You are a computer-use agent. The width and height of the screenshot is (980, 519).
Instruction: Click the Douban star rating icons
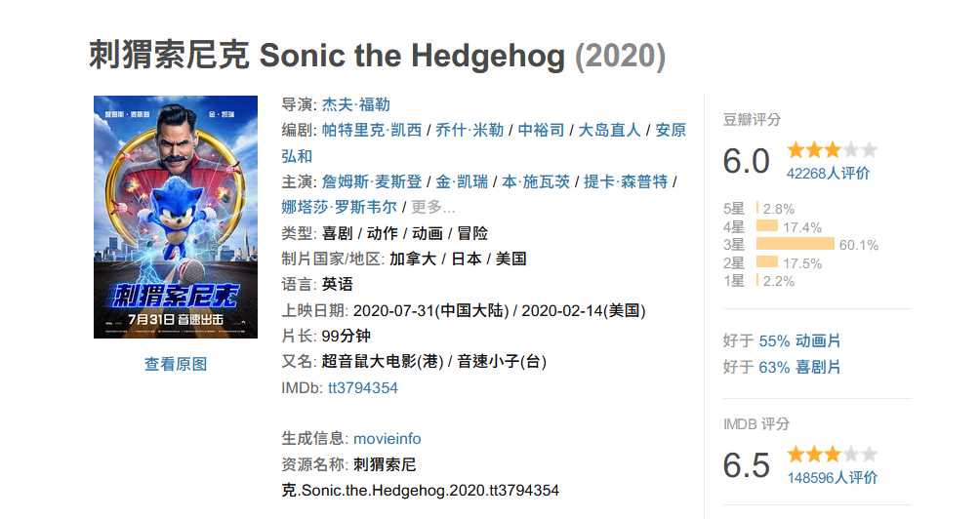coord(832,150)
